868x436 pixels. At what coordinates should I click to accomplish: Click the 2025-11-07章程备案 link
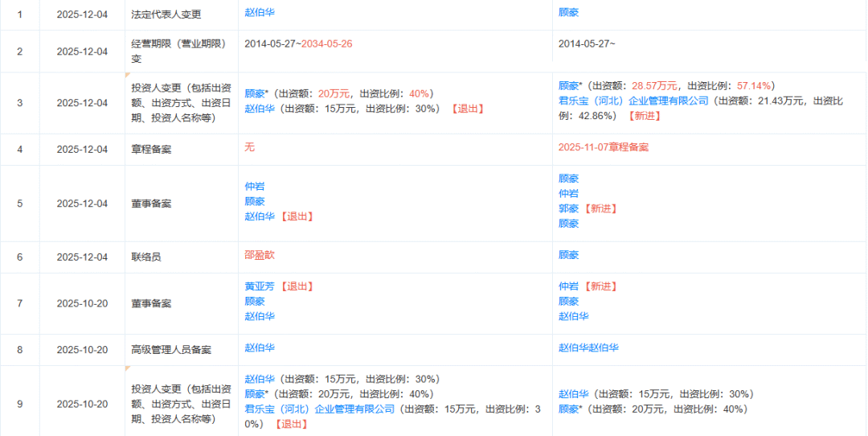point(603,147)
